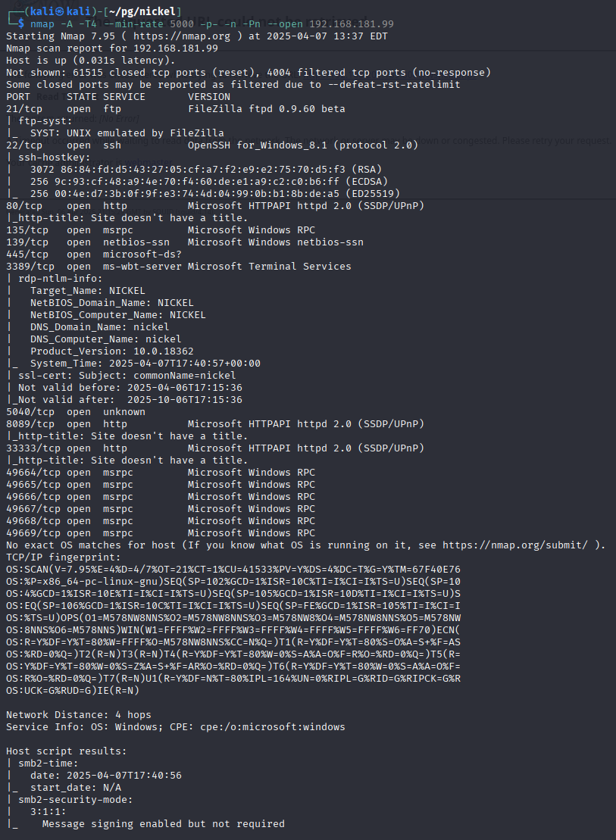Select the 3389/tcp ms-wbt-server line
Screen dimensions: 616x840
(179, 267)
